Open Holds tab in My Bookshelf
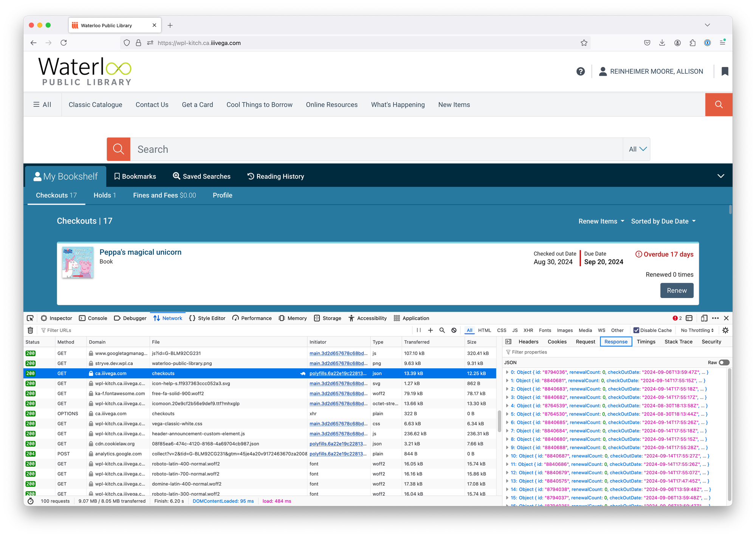The width and height of the screenshot is (756, 537). pyautogui.click(x=105, y=195)
